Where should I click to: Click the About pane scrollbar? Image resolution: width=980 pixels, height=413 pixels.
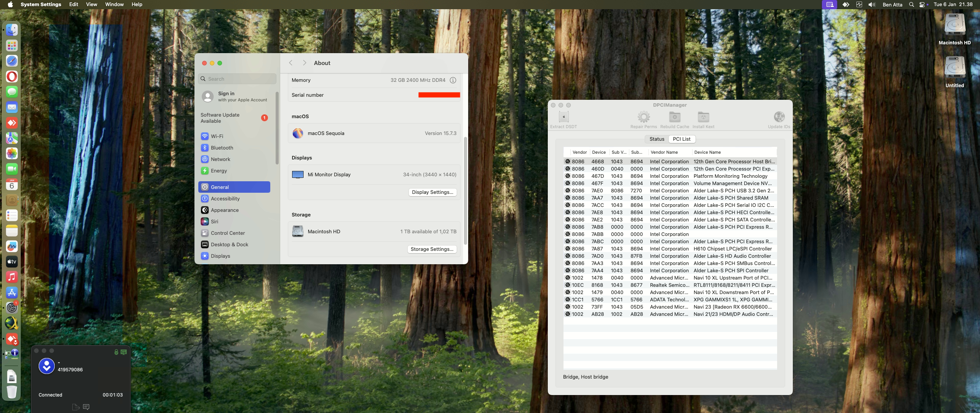point(465,190)
